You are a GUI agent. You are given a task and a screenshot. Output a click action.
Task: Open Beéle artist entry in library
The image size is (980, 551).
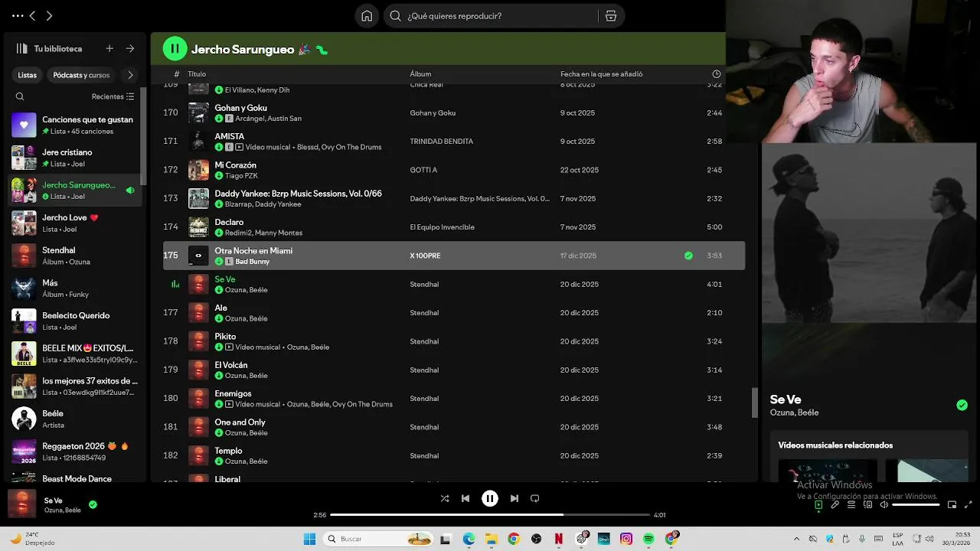[73, 419]
